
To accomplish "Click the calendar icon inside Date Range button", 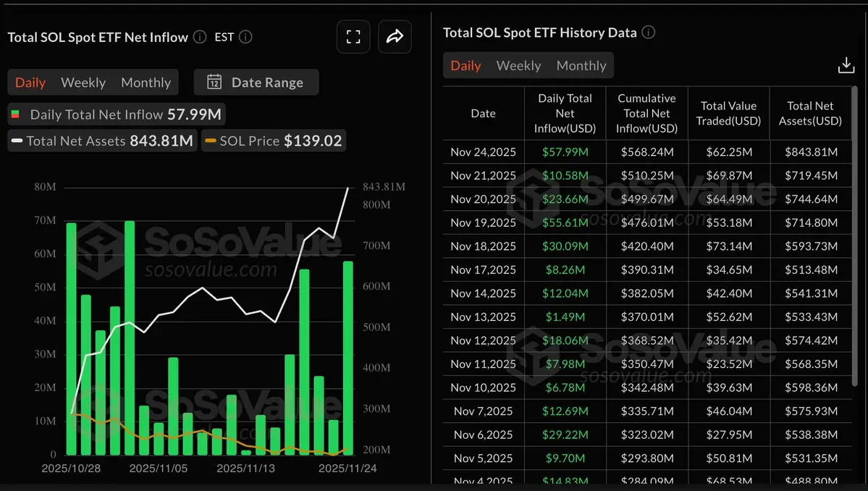I will point(214,82).
